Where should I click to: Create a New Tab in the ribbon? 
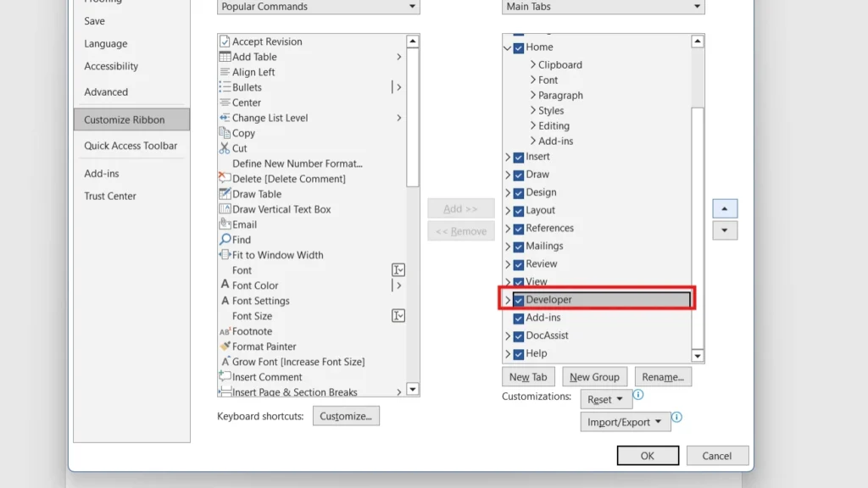click(528, 376)
